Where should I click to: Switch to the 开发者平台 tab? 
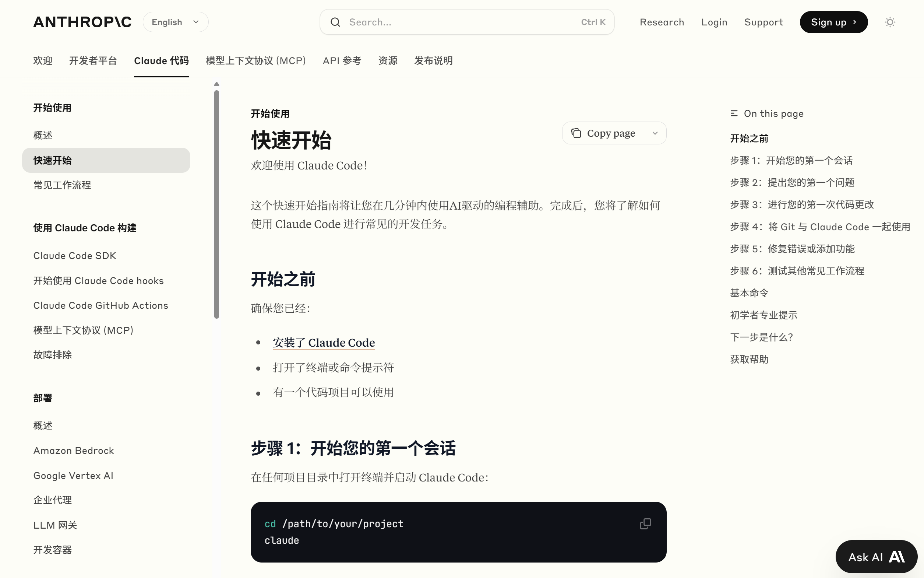coord(93,61)
